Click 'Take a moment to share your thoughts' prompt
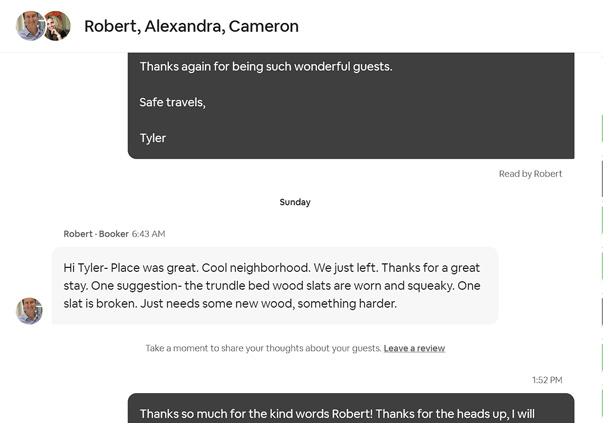The image size is (603, 423). [262, 348]
